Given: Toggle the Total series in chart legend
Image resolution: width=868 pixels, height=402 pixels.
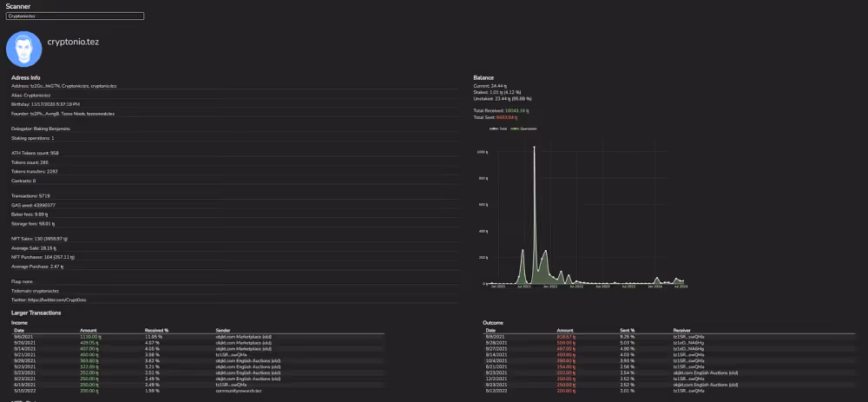Looking at the screenshot, I should [x=498, y=129].
